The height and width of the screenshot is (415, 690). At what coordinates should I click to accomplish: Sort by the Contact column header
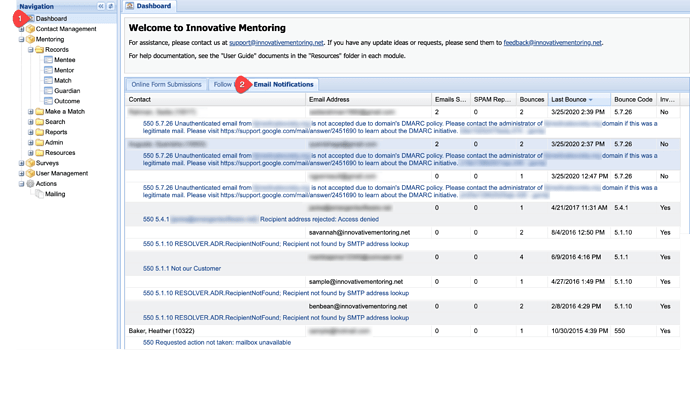click(215, 99)
